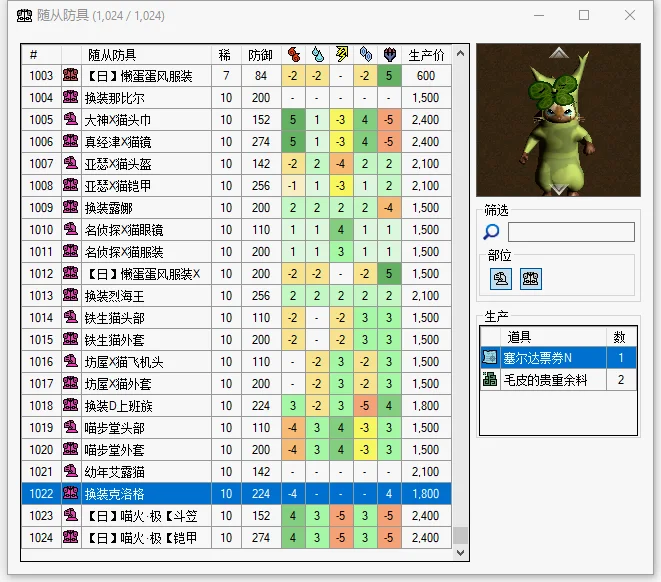Select the 名侦探X猫服装 row
Viewport: 661px width, 582px height.
coord(236,252)
